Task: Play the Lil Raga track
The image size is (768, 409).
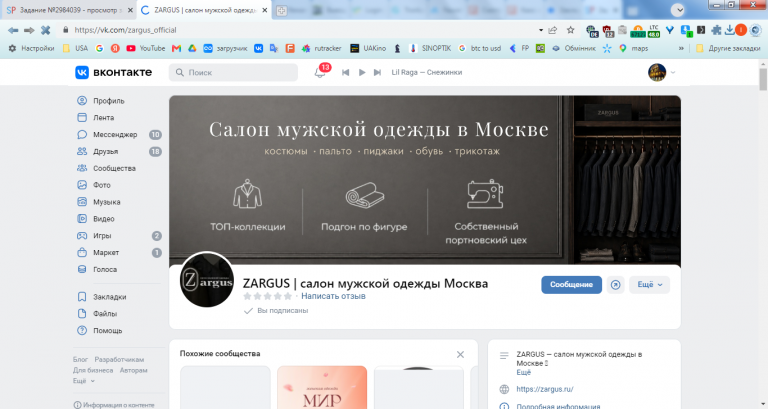Action: click(362, 72)
